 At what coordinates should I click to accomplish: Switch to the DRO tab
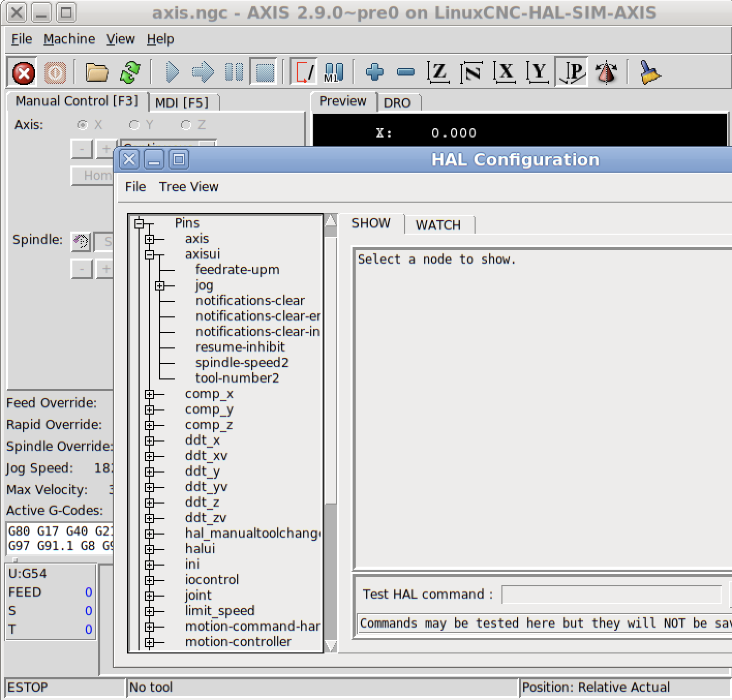pyautogui.click(x=398, y=102)
